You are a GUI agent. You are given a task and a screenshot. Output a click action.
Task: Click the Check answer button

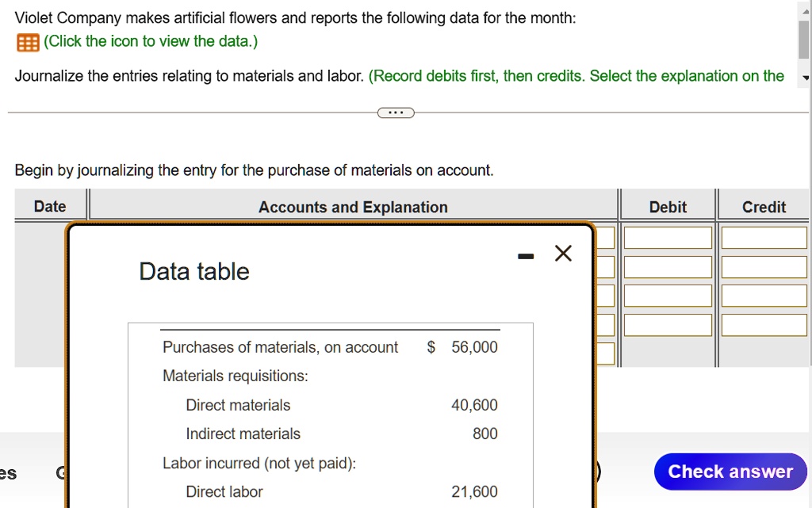pyautogui.click(x=730, y=471)
